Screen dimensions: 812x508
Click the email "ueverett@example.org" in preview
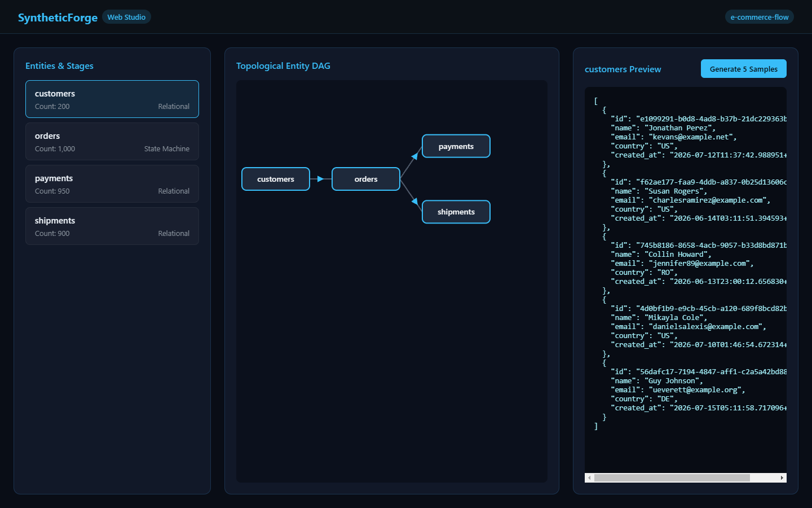pos(695,390)
